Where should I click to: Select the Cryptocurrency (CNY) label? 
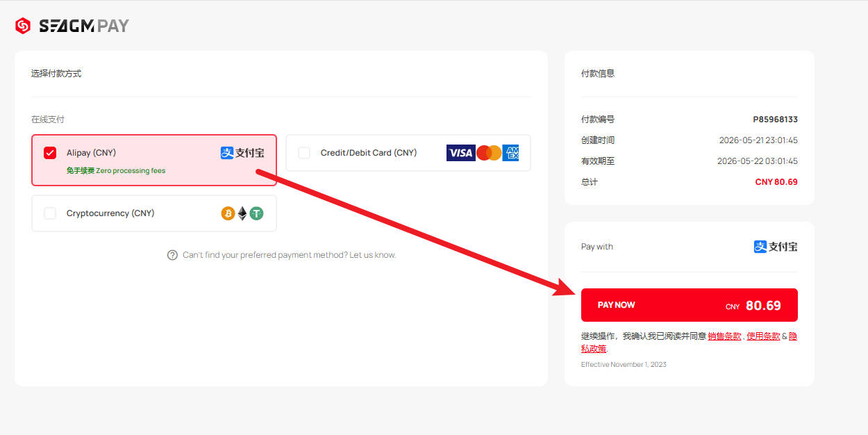[x=110, y=213]
